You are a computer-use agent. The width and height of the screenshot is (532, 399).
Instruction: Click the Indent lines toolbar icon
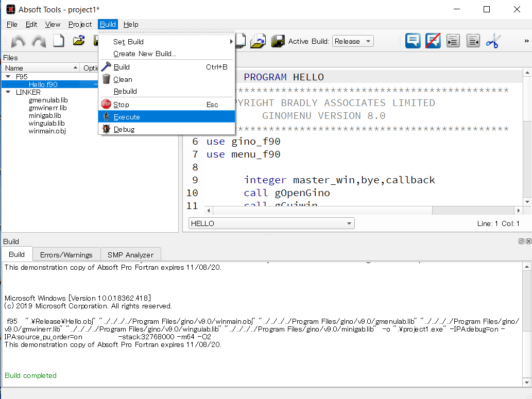click(x=453, y=41)
